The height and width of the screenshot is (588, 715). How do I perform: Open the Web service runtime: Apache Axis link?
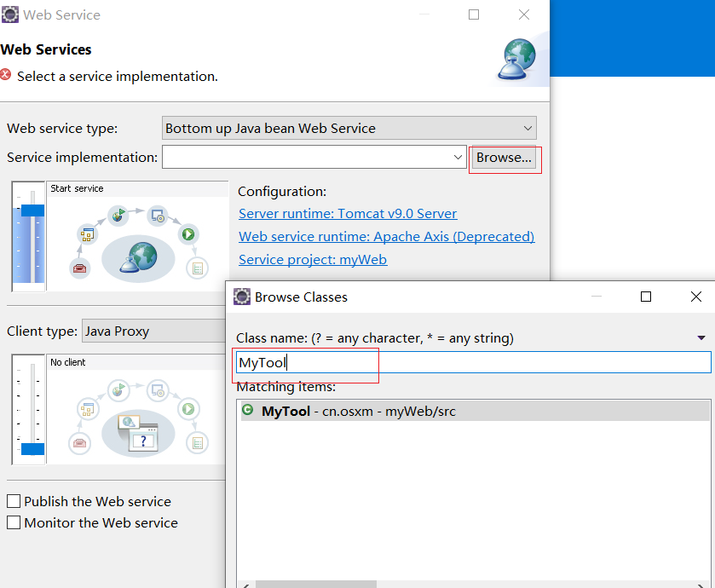[386, 237]
